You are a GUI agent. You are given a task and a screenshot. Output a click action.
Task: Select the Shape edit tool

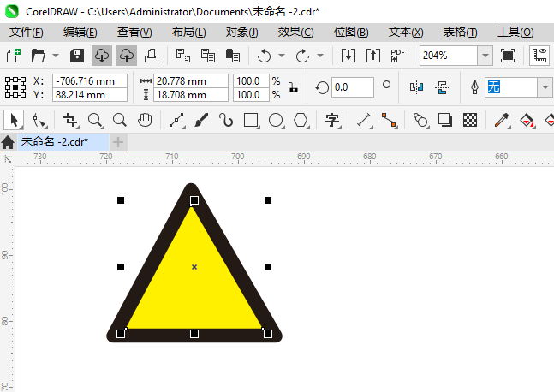[39, 120]
